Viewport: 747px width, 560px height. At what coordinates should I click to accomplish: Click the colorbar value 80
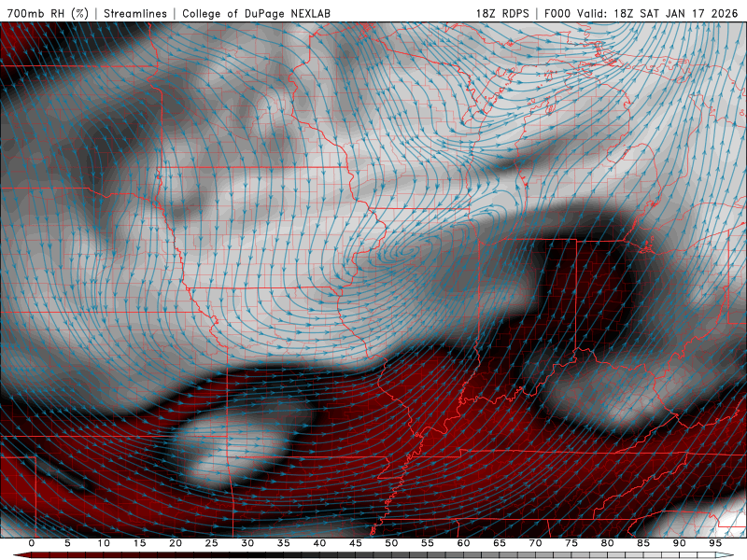(x=607, y=543)
